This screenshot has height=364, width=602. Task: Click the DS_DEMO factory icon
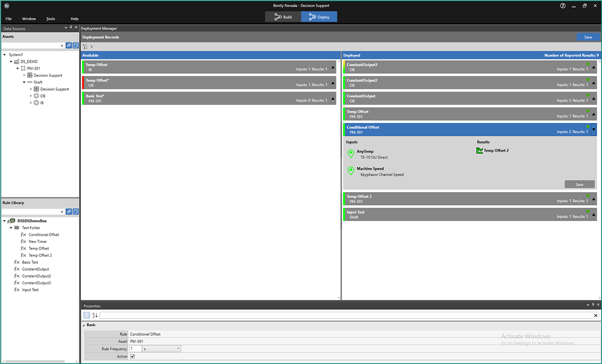click(x=17, y=62)
